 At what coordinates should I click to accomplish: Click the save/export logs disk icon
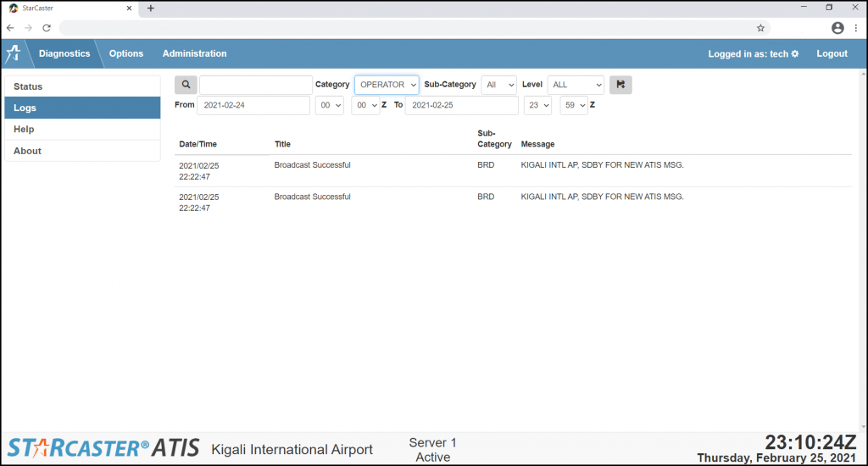(620, 85)
